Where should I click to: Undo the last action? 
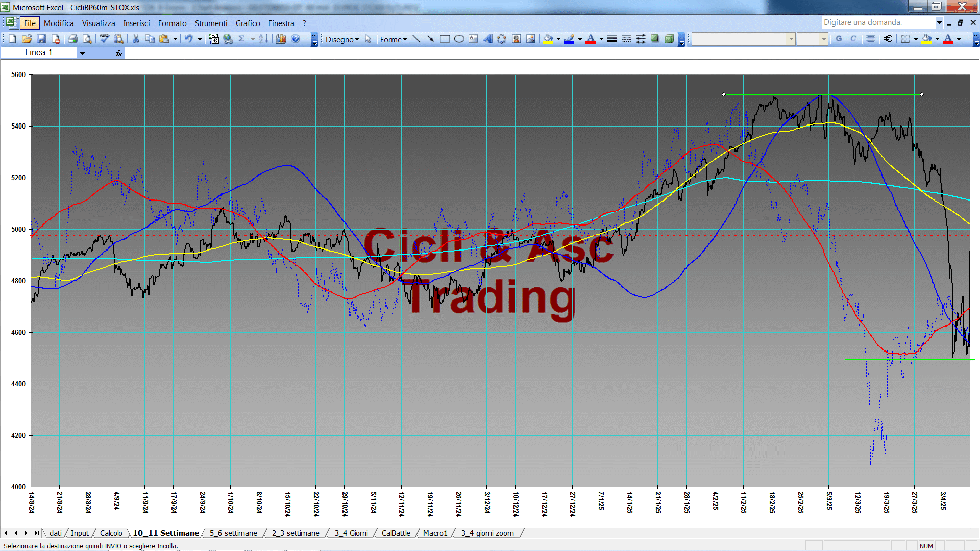[x=189, y=39]
